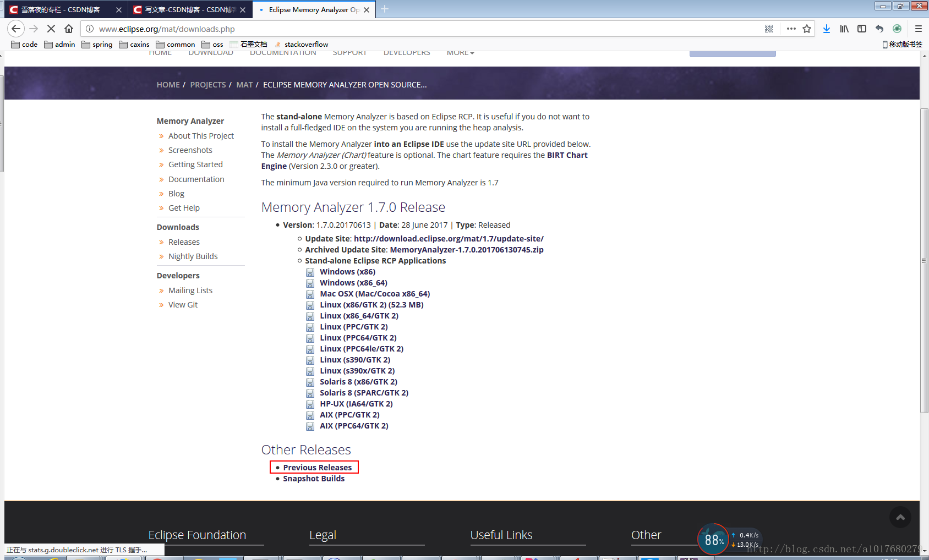Switch to the first CSDN blog tab
Viewport: 929px width, 560px height.
(61, 10)
